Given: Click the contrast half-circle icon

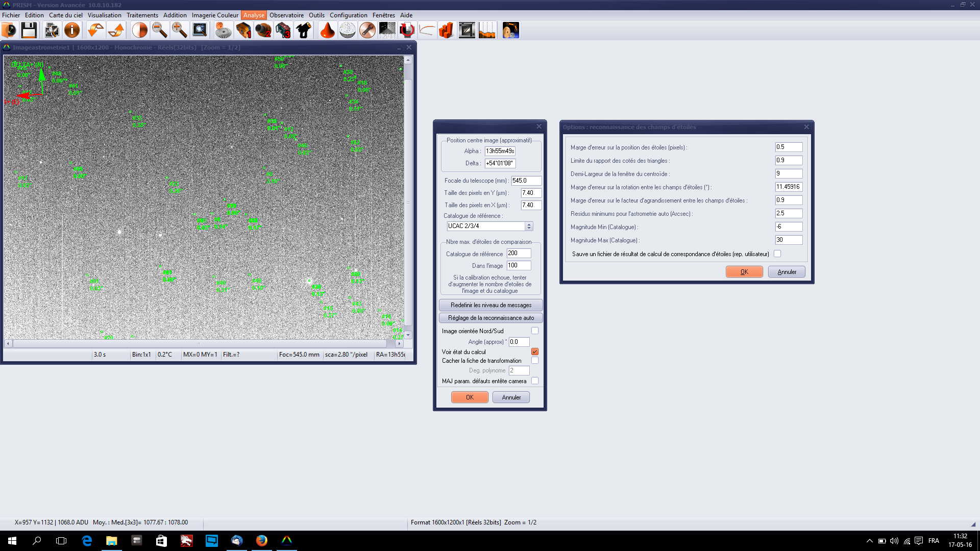Looking at the screenshot, I should coord(139,31).
